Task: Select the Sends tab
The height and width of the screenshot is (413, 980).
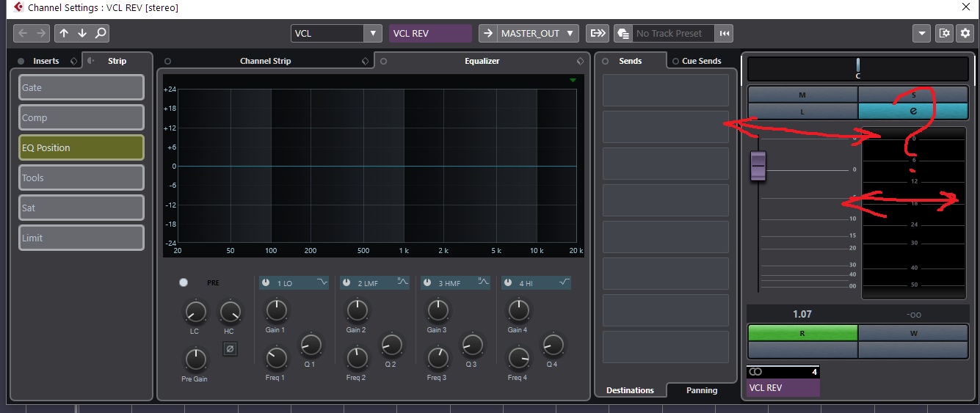Action: pos(630,61)
